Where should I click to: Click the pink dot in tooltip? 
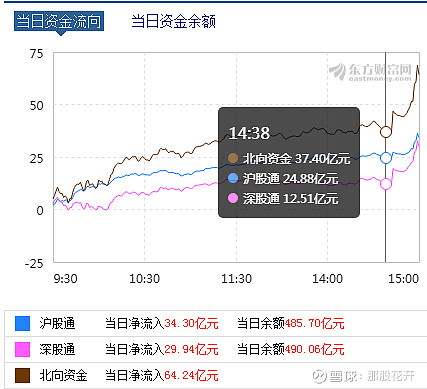point(233,198)
